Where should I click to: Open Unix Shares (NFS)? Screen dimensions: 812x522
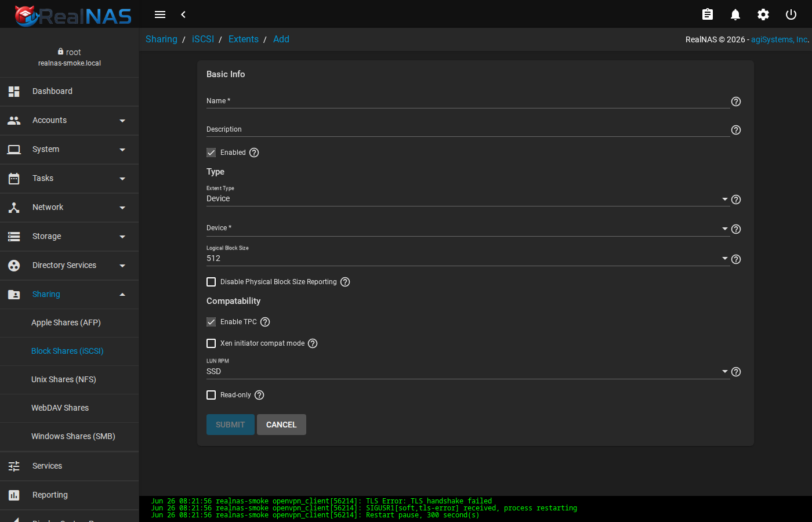70,379
